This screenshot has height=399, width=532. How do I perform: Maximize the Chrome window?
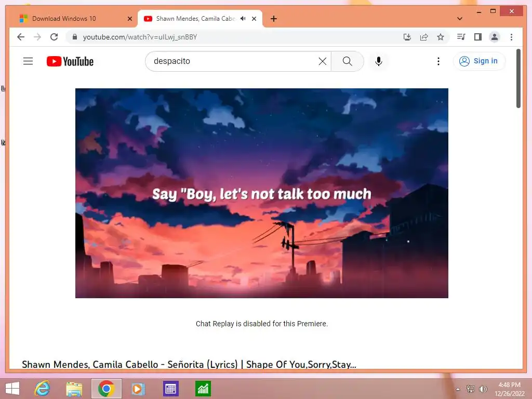[x=493, y=11]
